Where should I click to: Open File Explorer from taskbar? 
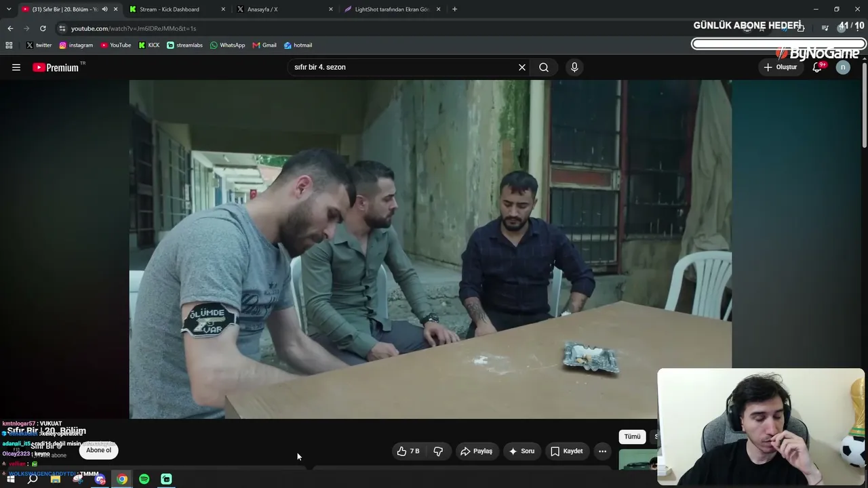click(x=55, y=479)
